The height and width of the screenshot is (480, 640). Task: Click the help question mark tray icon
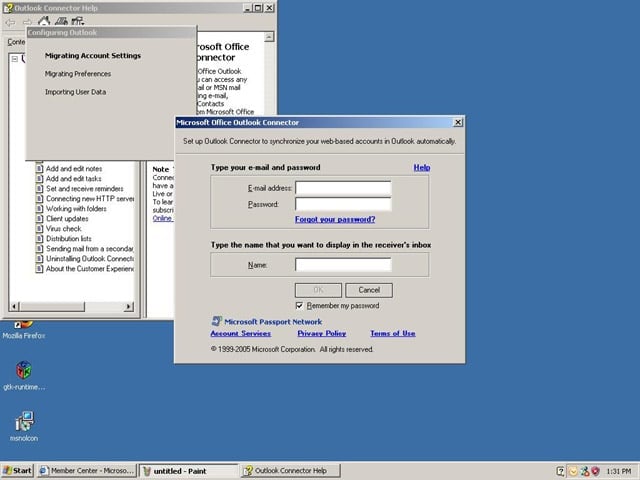pos(561,471)
